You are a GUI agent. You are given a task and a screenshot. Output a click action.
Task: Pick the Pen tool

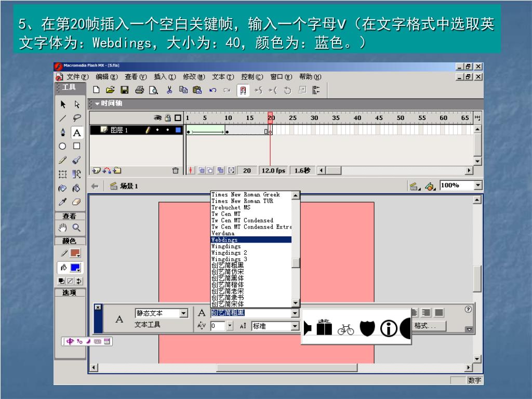point(63,132)
